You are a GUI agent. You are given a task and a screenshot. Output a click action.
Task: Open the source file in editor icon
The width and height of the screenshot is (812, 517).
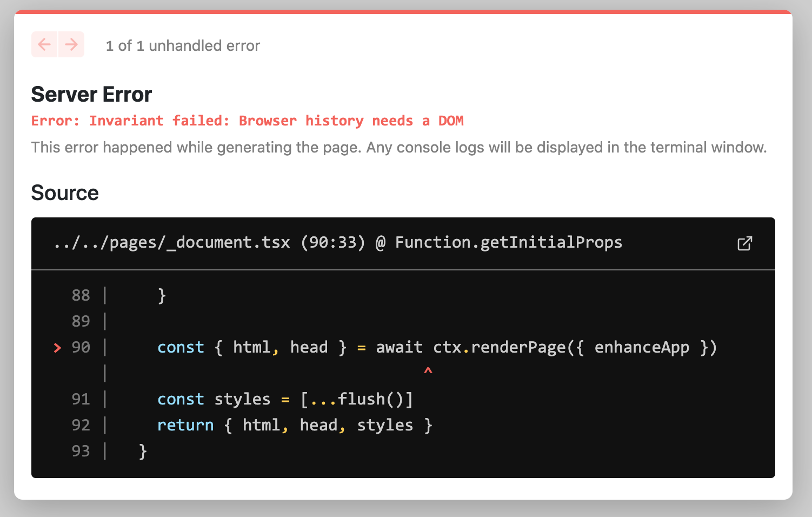click(x=744, y=243)
